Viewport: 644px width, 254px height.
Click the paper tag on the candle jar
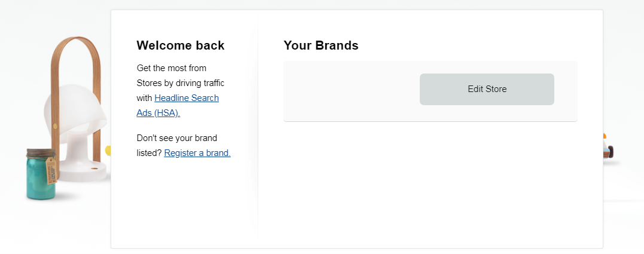click(50, 170)
